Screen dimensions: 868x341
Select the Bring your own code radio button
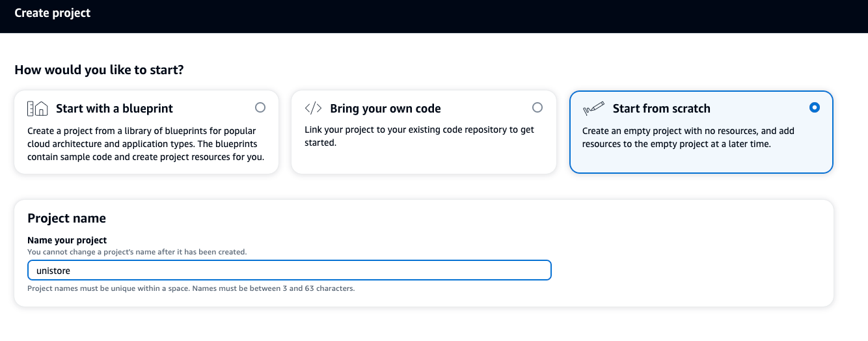click(537, 107)
